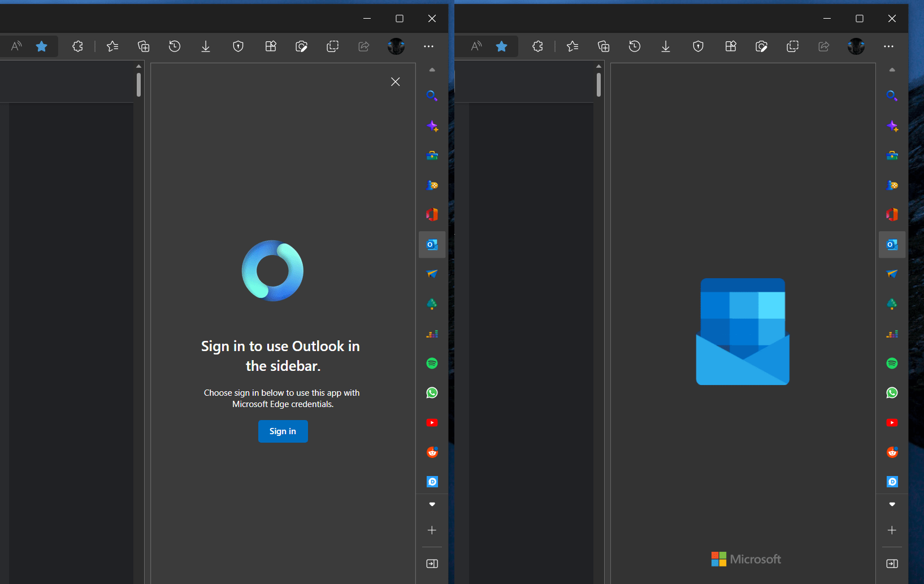Hide the sidebar with the panel toggle
Image resolution: width=924 pixels, height=584 pixels.
point(432,563)
